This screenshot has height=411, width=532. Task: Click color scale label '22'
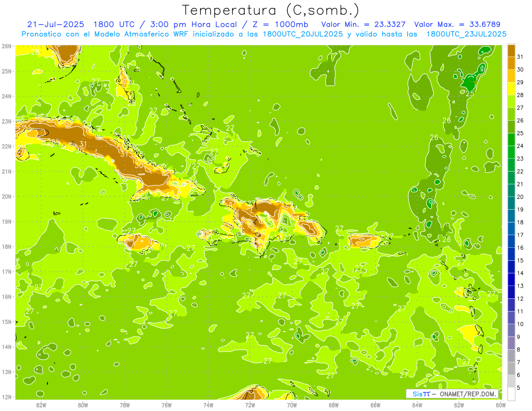click(520, 171)
